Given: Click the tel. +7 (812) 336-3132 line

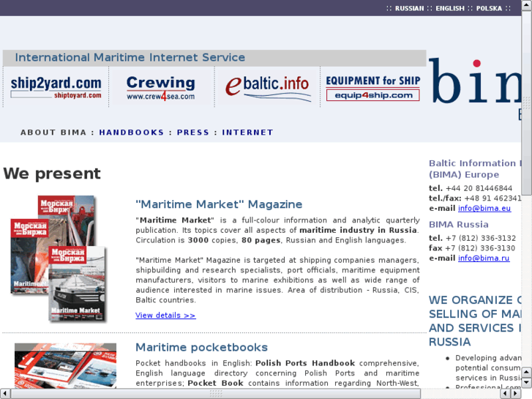Looking at the screenshot, I should coord(472,238).
